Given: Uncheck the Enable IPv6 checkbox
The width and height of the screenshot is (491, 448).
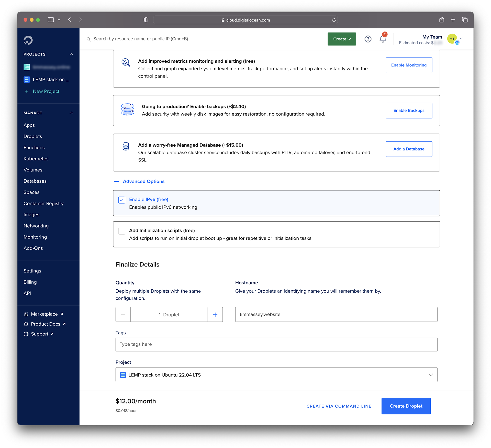Looking at the screenshot, I should (x=122, y=200).
